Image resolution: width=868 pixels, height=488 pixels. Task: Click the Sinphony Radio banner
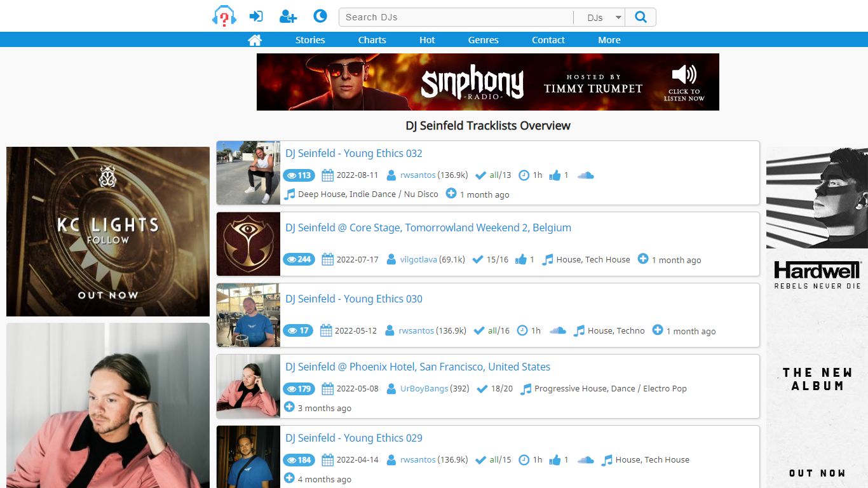click(x=488, y=82)
